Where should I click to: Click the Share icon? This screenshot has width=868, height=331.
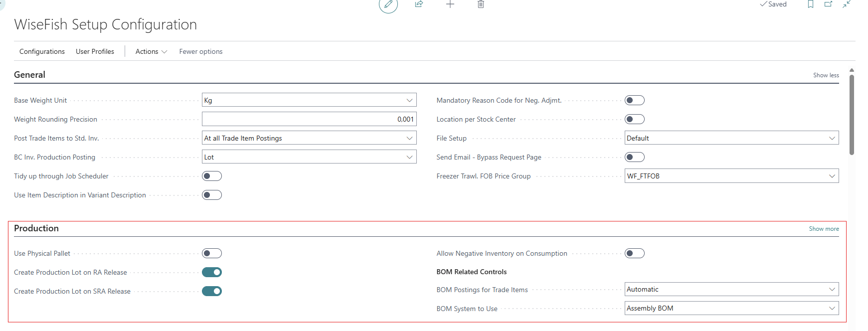click(419, 4)
